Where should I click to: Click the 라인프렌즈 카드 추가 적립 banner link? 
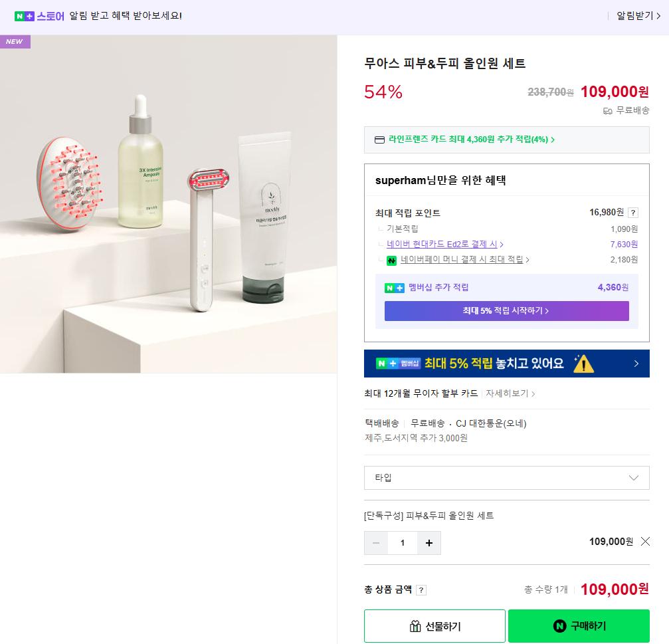(507, 140)
